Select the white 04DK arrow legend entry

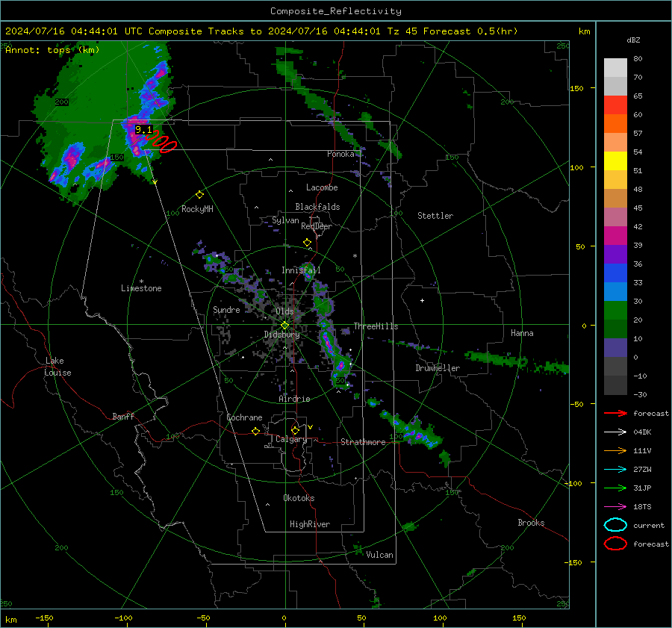click(x=615, y=432)
